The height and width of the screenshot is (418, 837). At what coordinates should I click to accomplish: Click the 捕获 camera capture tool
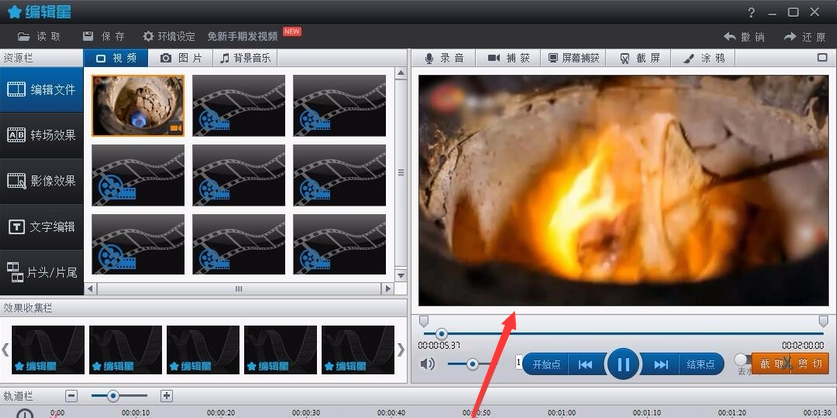(509, 58)
